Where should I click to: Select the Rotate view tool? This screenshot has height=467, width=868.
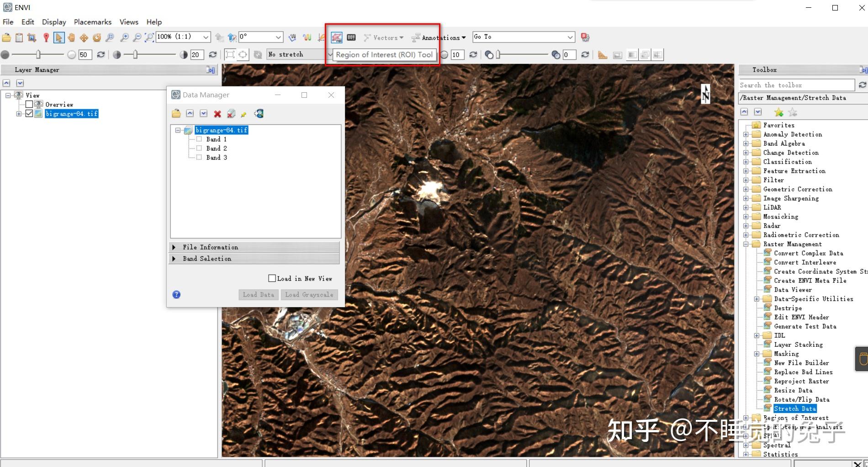tap(97, 37)
